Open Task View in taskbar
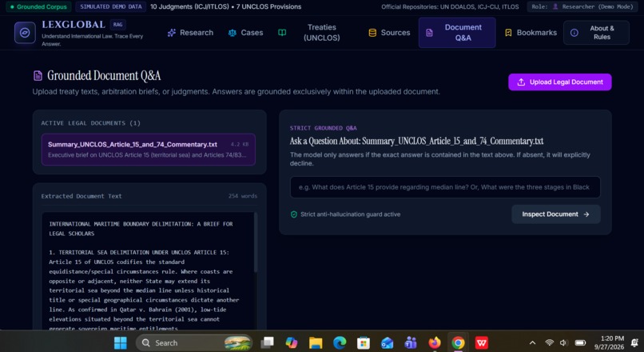The width and height of the screenshot is (644, 352). click(268, 342)
